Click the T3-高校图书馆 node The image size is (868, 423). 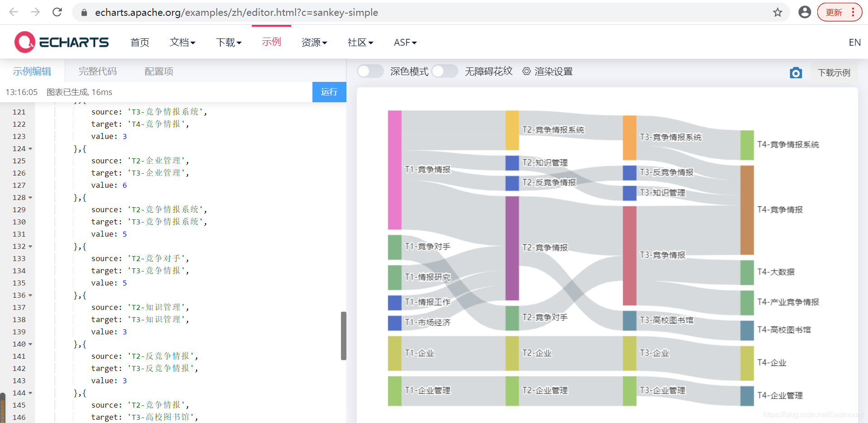click(629, 321)
